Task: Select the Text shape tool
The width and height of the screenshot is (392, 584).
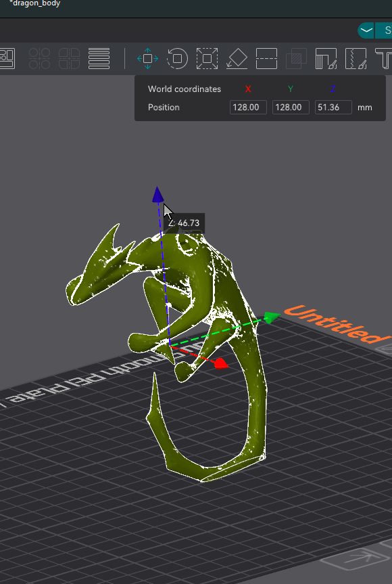Action: point(383,58)
